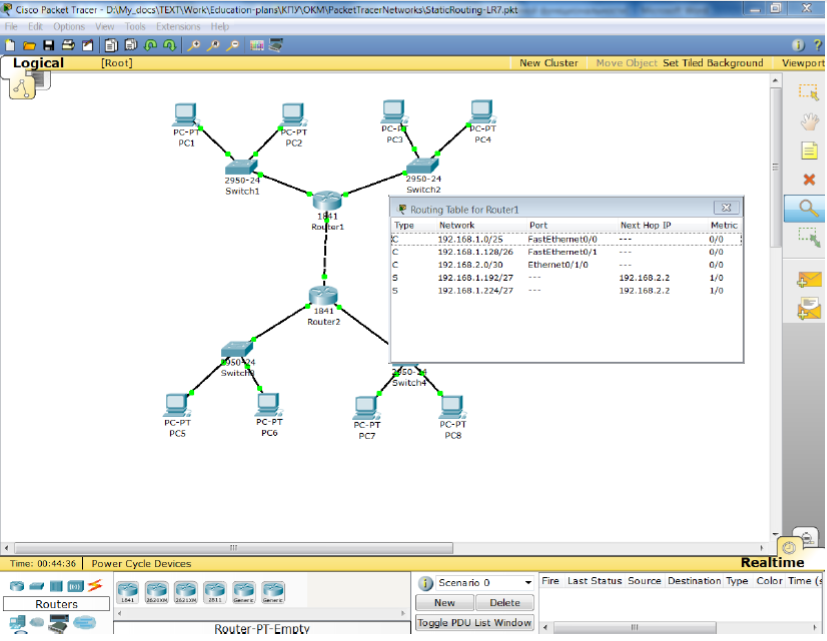The height and width of the screenshot is (641, 827).
Task: Click the question mark help icon
Action: pyautogui.click(x=818, y=45)
